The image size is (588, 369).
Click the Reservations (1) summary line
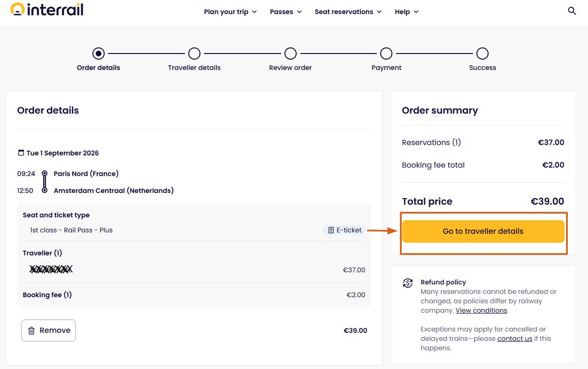point(431,142)
